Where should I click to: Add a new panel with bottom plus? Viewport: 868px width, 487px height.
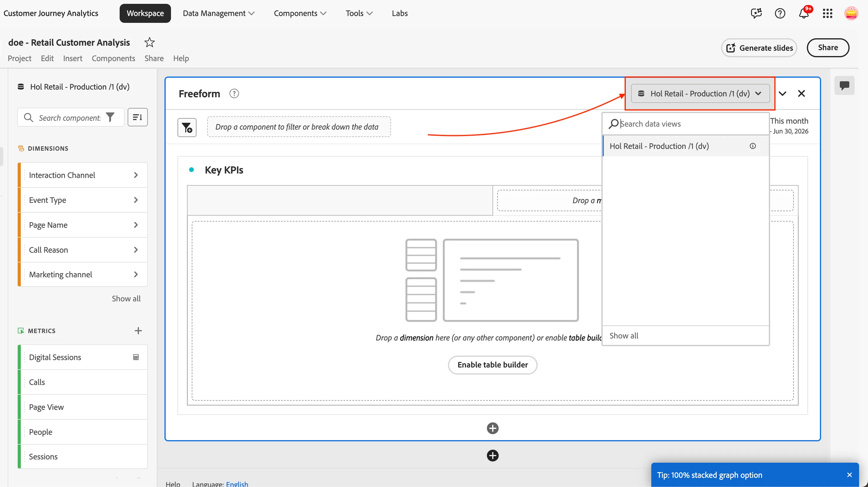coord(492,455)
